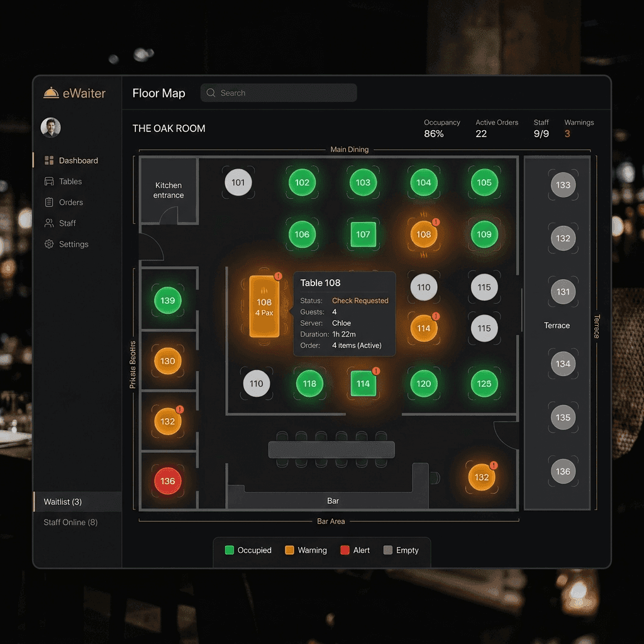Click the Floor Map title

158,93
